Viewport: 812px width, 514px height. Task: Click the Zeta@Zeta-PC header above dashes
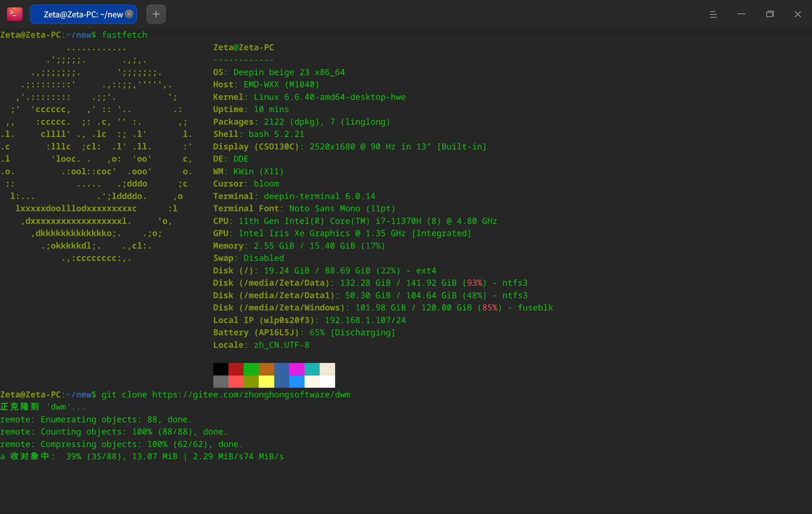point(244,48)
